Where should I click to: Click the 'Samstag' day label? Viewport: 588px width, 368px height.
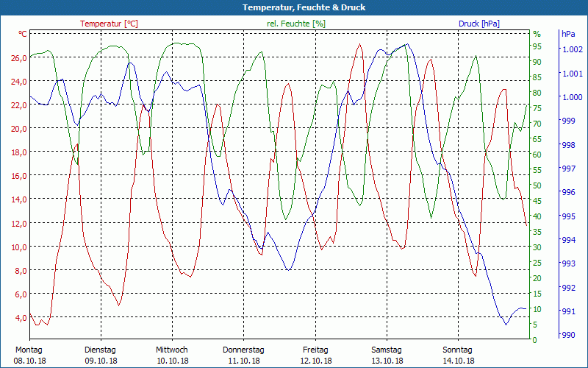tap(387, 350)
